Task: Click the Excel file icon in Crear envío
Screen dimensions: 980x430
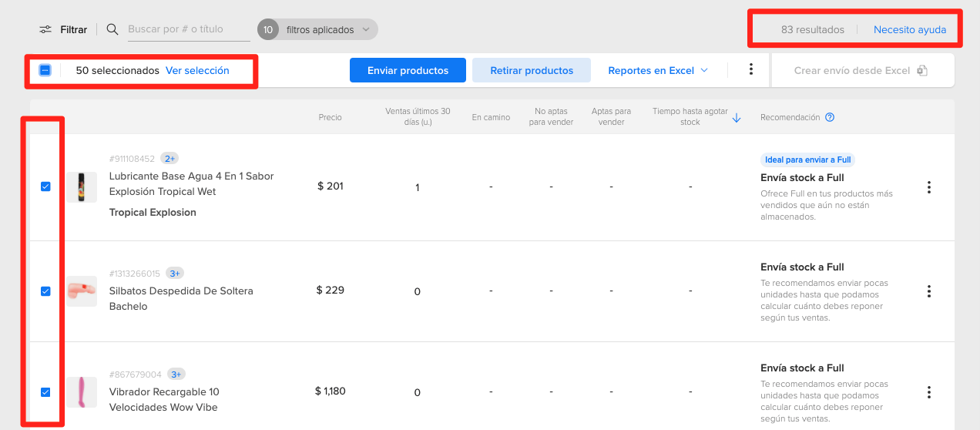Action: point(922,70)
